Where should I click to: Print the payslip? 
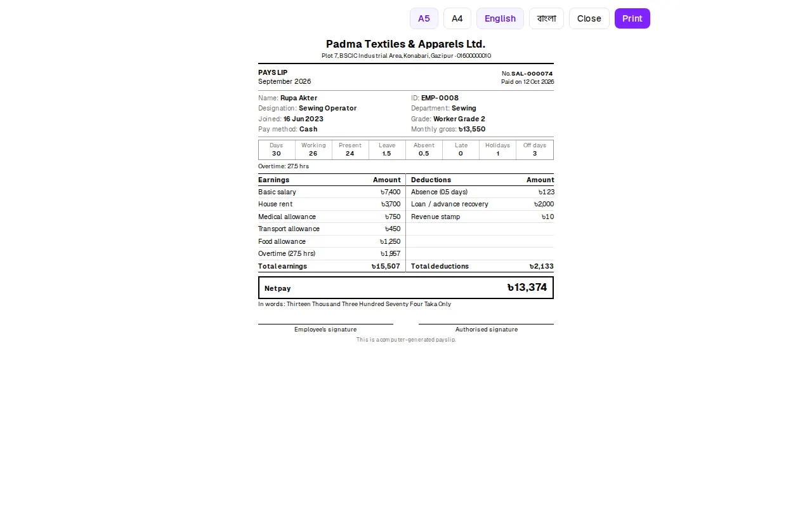tap(632, 18)
